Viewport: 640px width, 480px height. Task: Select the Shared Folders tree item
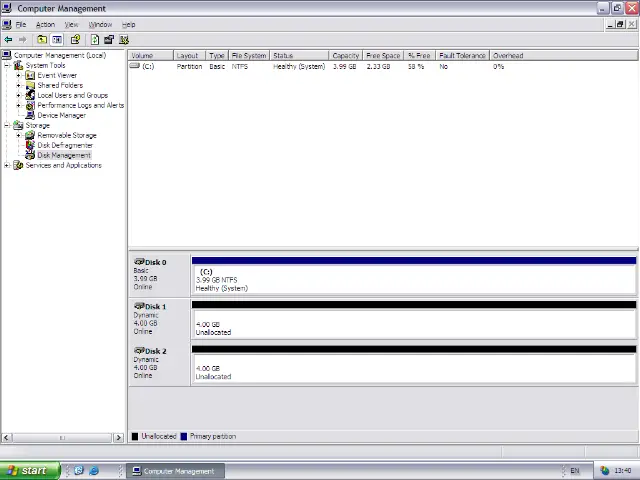(x=60, y=85)
